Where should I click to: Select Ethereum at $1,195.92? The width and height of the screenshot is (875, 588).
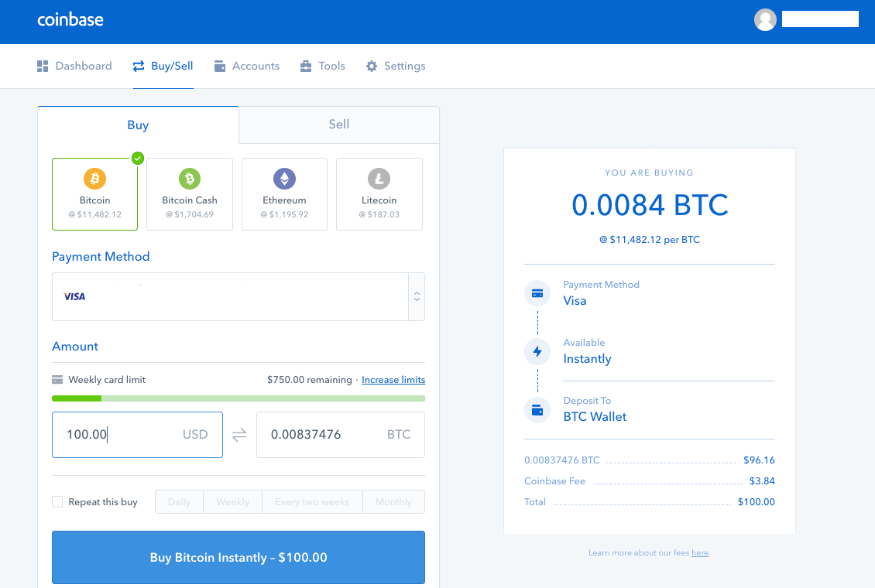[x=285, y=194]
